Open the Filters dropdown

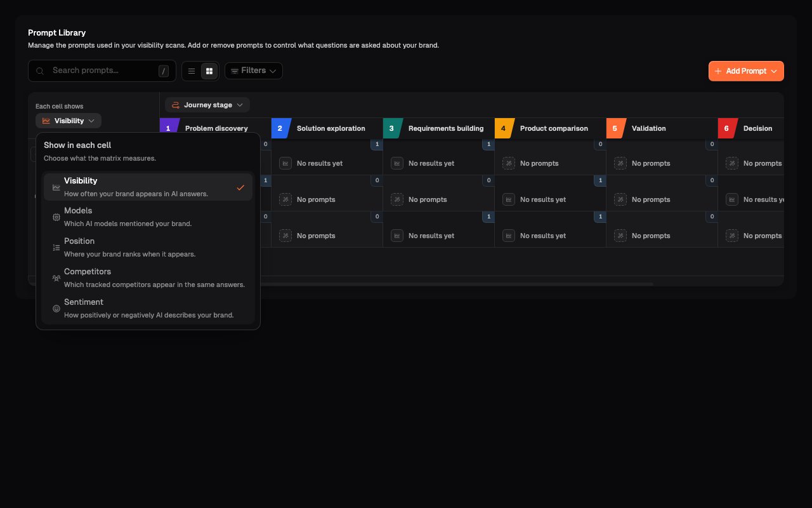[x=254, y=70]
